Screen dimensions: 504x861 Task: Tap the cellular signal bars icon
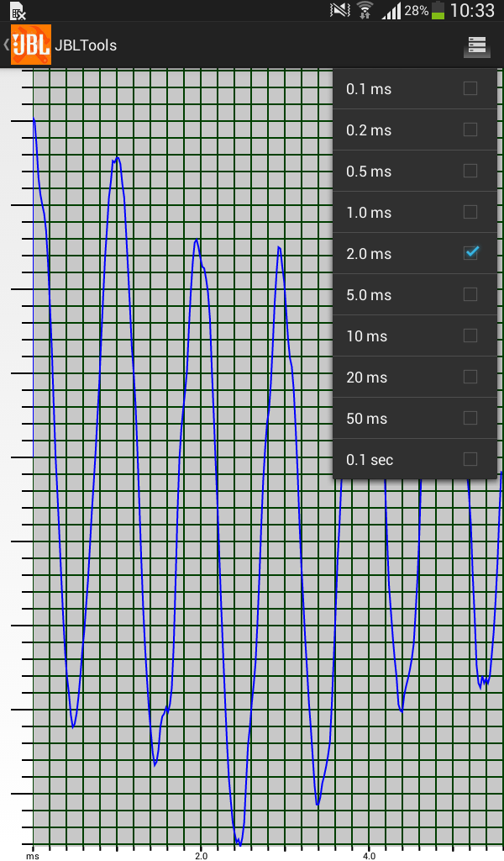coord(391,10)
